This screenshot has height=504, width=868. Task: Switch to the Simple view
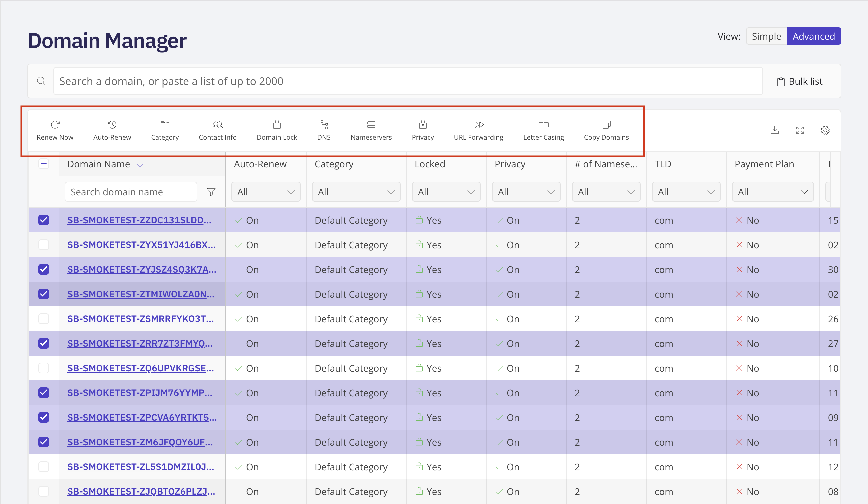click(x=766, y=36)
